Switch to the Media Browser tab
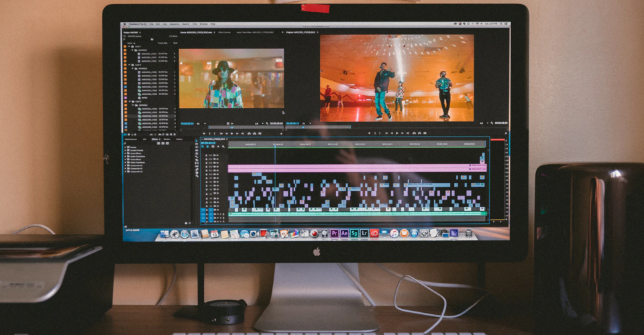Image resolution: width=644 pixels, height=335 pixels. click(131, 139)
